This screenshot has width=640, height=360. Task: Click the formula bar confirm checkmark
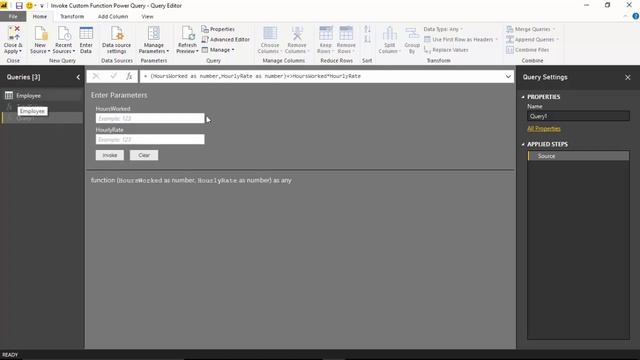click(113, 76)
